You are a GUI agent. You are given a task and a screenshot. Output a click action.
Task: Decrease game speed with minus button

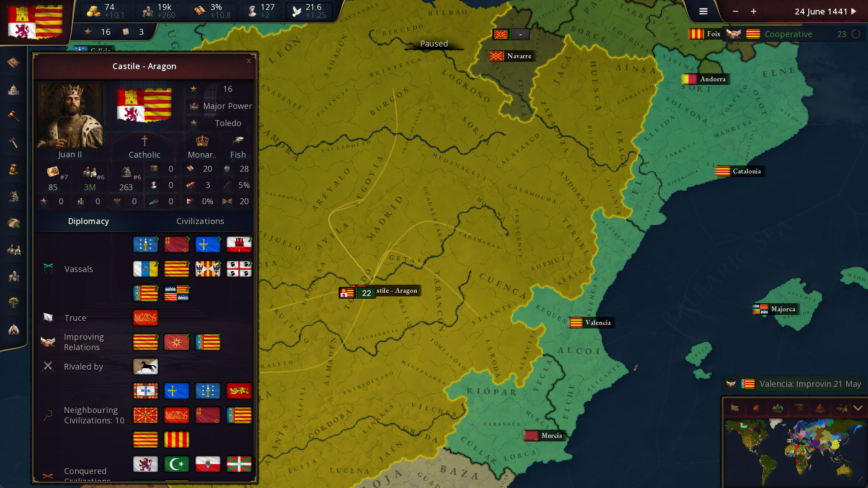click(736, 11)
